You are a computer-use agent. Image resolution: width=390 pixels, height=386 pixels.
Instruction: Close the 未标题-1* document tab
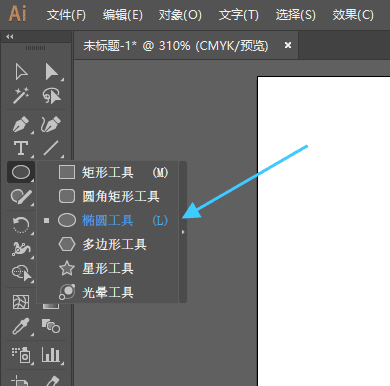[x=288, y=45]
